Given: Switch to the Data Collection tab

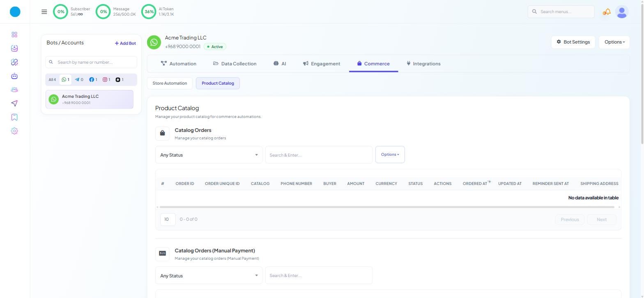Looking at the screenshot, I should [x=235, y=64].
